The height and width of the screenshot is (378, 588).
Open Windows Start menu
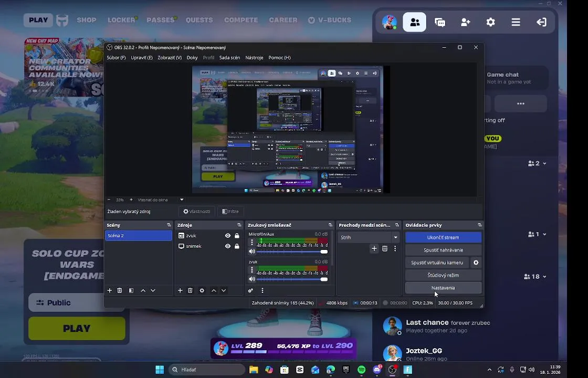160,370
